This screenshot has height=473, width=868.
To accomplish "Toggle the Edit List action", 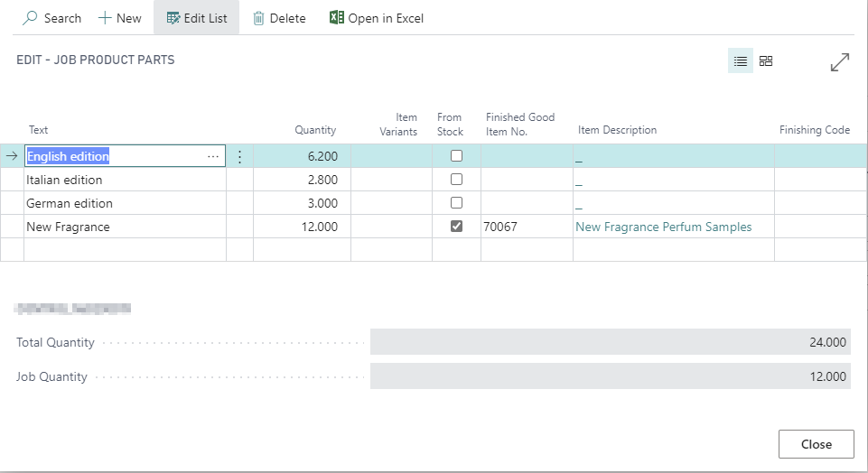I will [197, 18].
